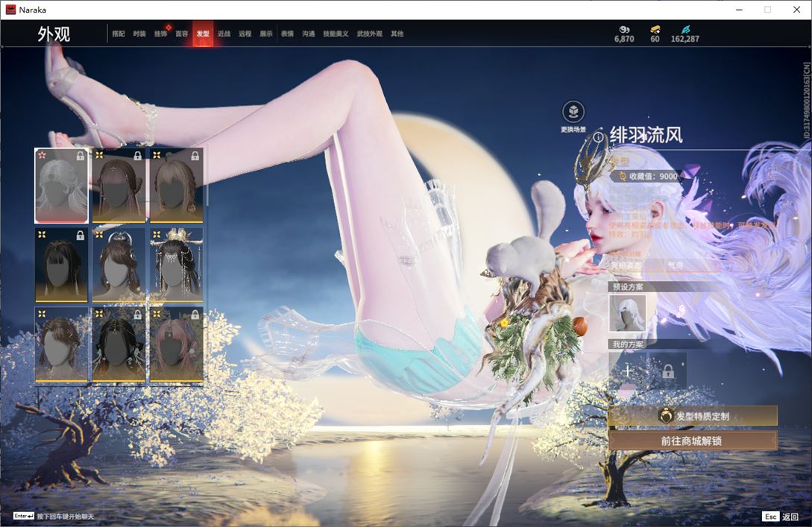Open the 气泡 sub-tab
The height and width of the screenshot is (527, 812).
pyautogui.click(x=676, y=265)
